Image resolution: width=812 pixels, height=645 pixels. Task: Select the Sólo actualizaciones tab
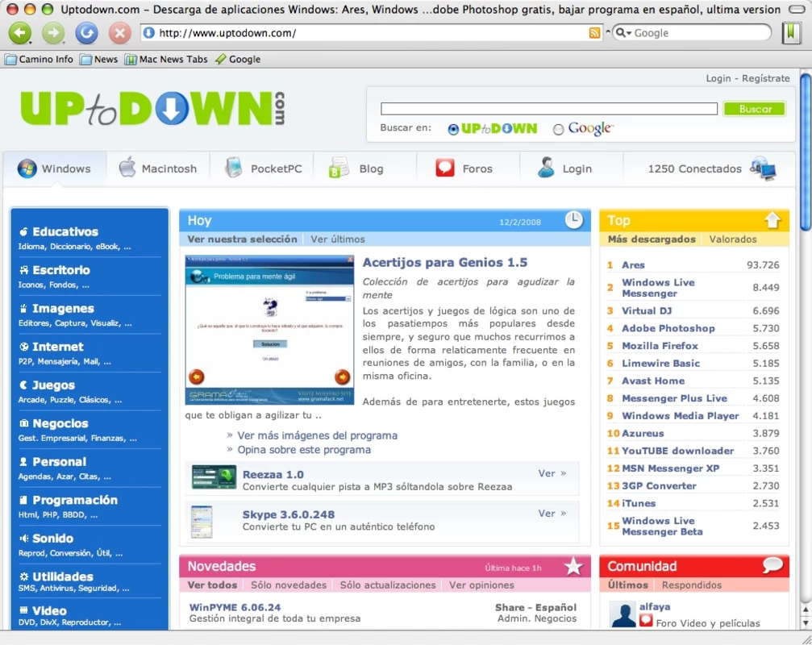click(x=388, y=585)
